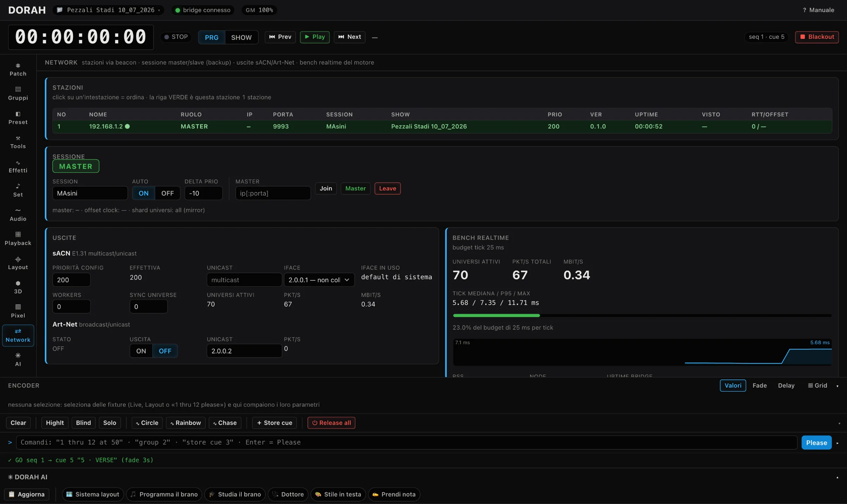Click the Next cue button

pos(350,37)
